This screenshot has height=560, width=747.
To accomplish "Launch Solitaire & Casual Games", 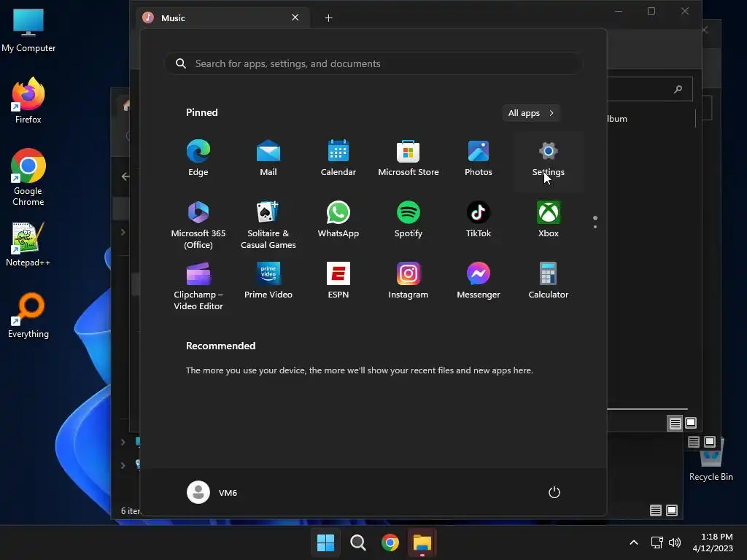I will click(x=268, y=225).
